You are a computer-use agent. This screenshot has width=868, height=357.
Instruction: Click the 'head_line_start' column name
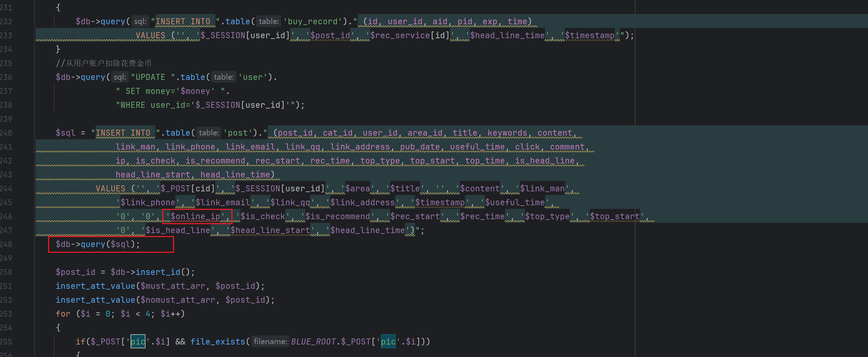153,175
